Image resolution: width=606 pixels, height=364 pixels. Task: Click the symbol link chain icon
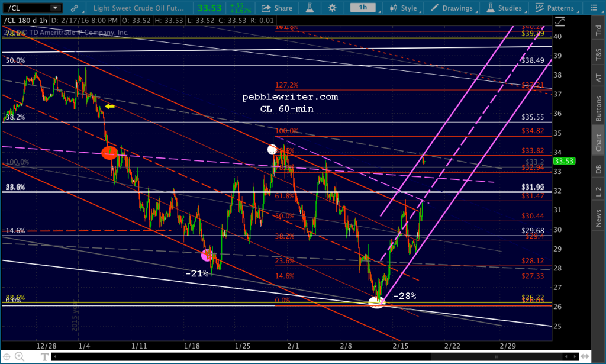74,8
